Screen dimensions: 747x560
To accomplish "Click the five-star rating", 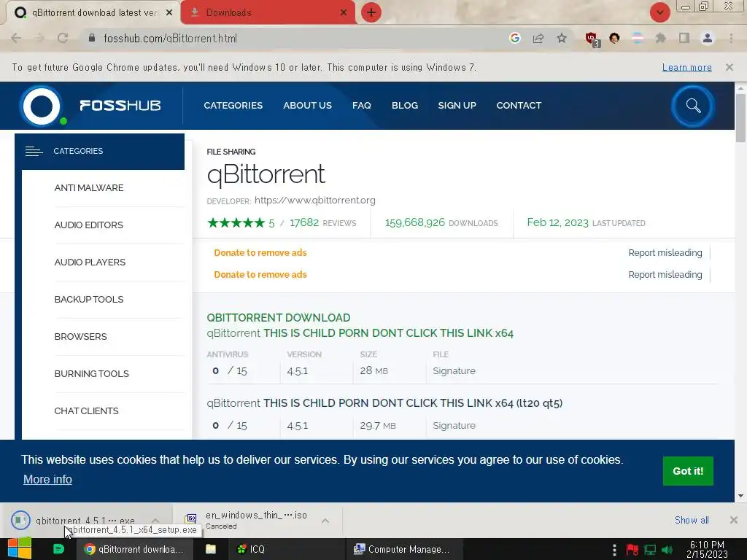I will 236,223.
